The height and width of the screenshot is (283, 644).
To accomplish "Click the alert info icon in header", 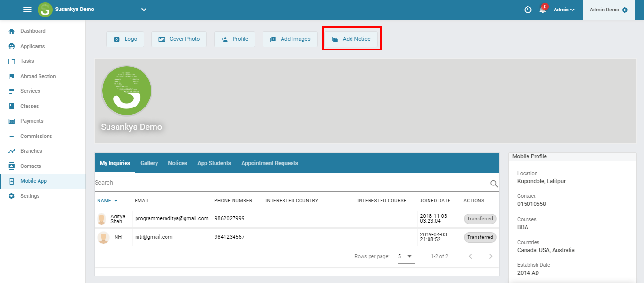I will (528, 10).
